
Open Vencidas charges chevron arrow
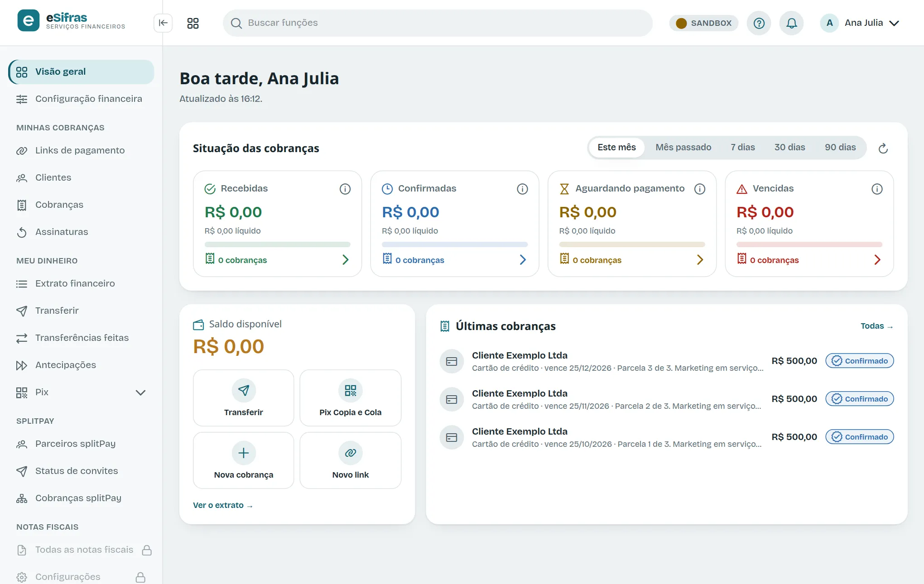877,260
